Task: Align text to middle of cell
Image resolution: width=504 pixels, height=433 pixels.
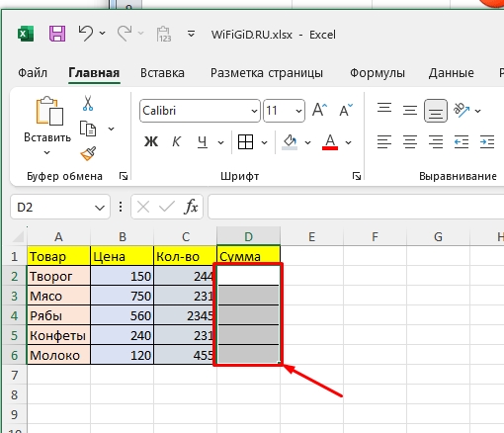Action: pyautogui.click(x=410, y=110)
